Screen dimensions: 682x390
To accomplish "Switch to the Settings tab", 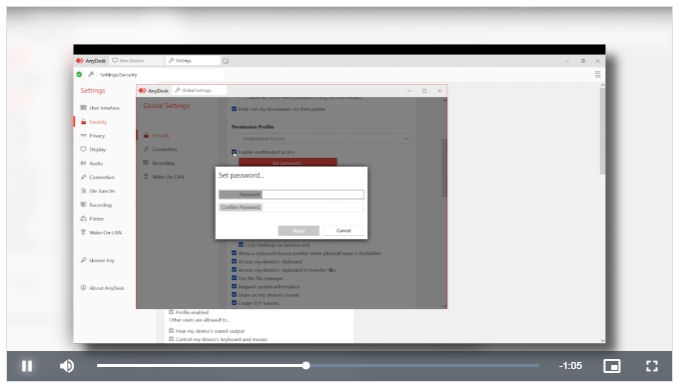I will tap(180, 61).
